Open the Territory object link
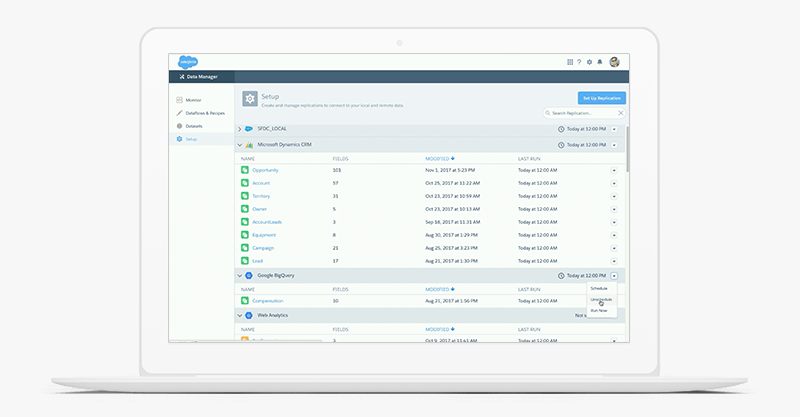Image resolution: width=800 pixels, height=417 pixels. (x=261, y=196)
